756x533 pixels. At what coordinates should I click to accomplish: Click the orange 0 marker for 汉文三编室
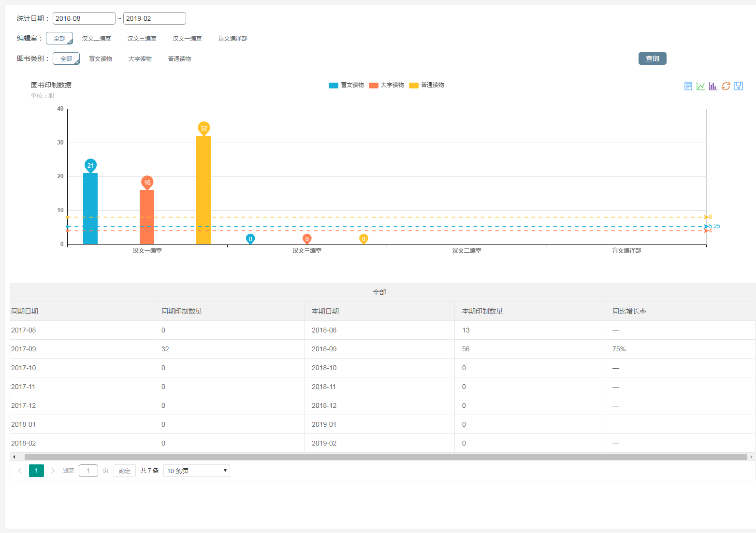point(307,239)
